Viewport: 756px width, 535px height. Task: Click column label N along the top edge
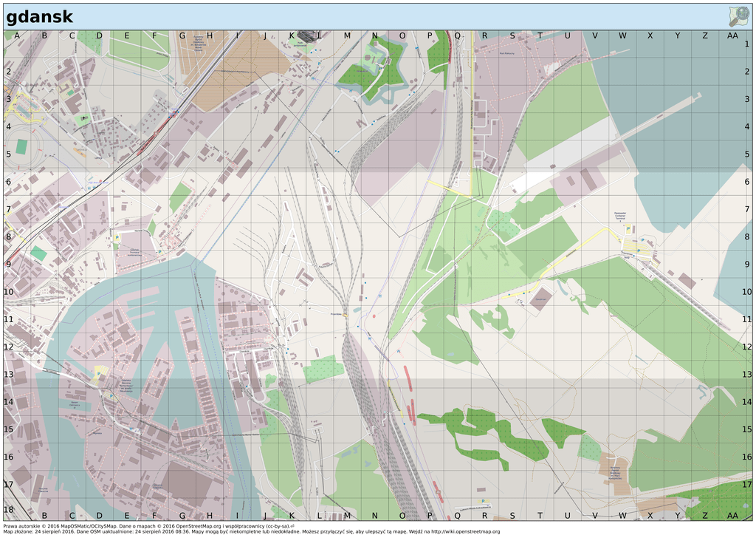click(374, 35)
